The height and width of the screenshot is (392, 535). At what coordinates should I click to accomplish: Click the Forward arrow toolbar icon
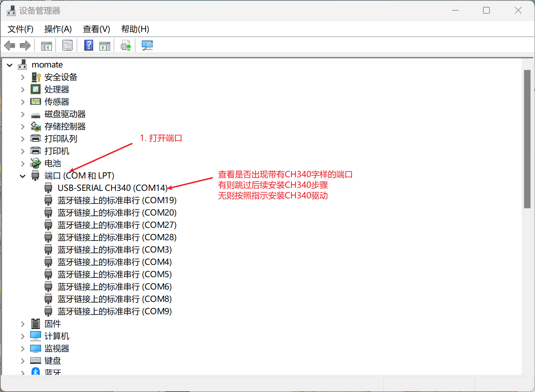click(25, 45)
